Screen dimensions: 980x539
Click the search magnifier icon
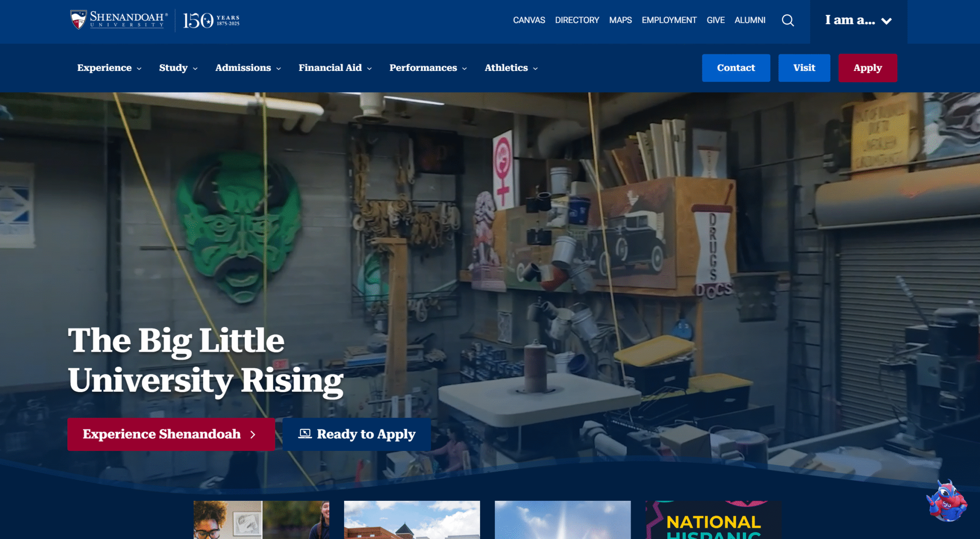coord(788,21)
